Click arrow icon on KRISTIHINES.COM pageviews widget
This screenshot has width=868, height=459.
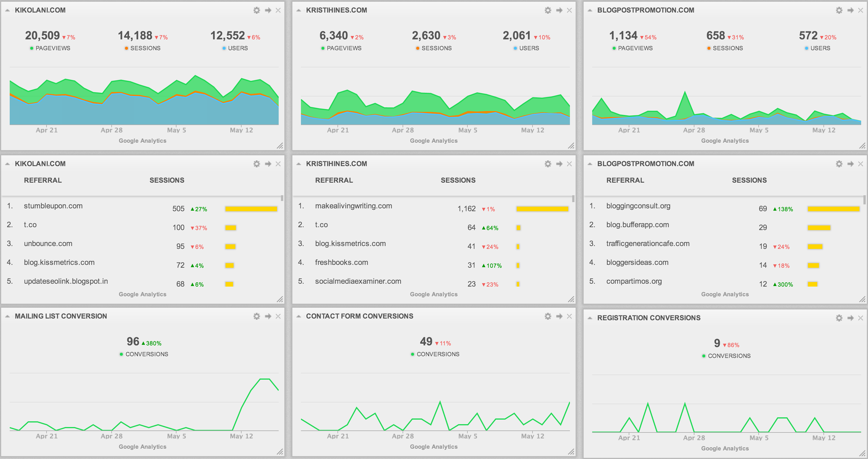tap(559, 10)
